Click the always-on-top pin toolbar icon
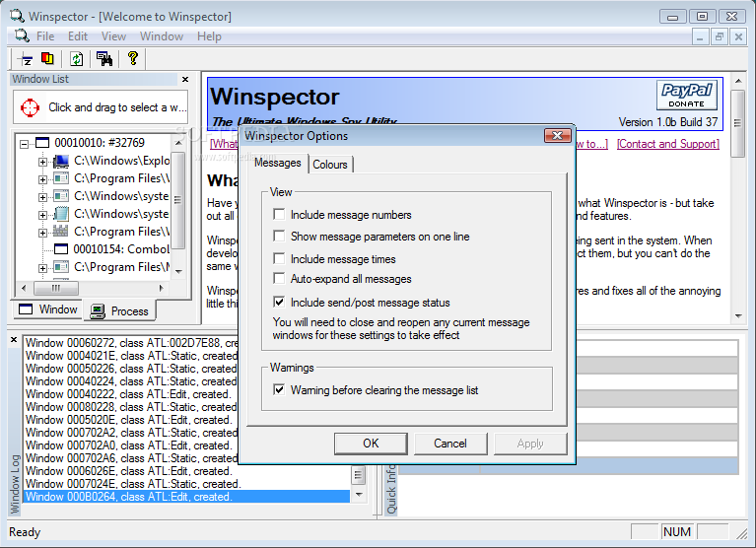Screen dimensions: 756x548 (26, 59)
